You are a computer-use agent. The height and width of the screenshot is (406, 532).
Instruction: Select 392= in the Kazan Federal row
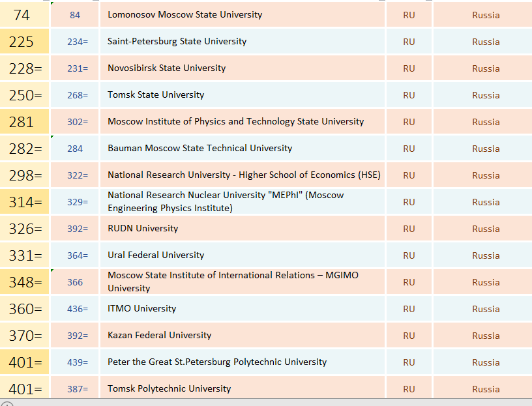[74, 336]
